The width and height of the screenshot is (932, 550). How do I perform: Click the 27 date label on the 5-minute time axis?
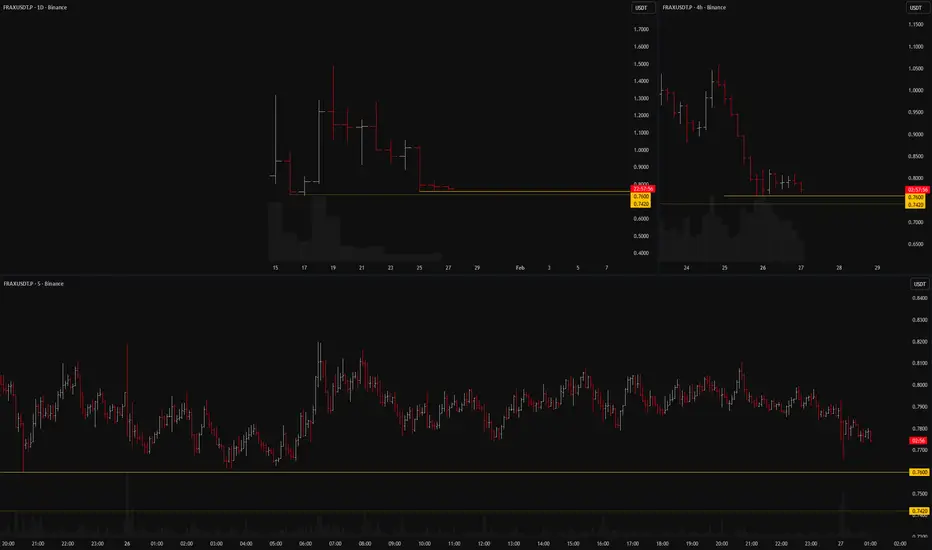coord(840,543)
